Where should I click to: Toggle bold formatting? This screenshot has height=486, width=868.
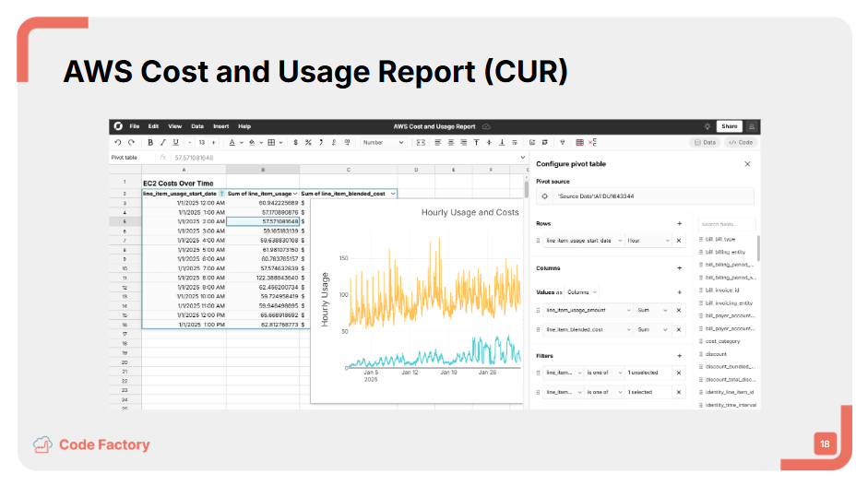pos(150,143)
